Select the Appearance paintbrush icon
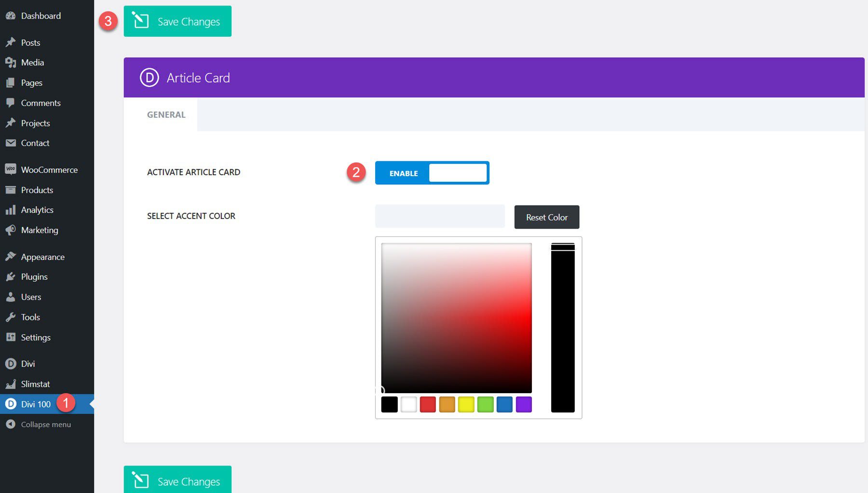Viewport: 868px width, 493px height. point(11,257)
